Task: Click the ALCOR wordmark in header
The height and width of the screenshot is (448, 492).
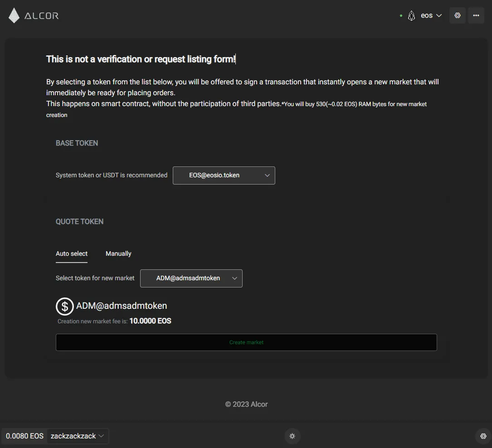Action: (41, 16)
